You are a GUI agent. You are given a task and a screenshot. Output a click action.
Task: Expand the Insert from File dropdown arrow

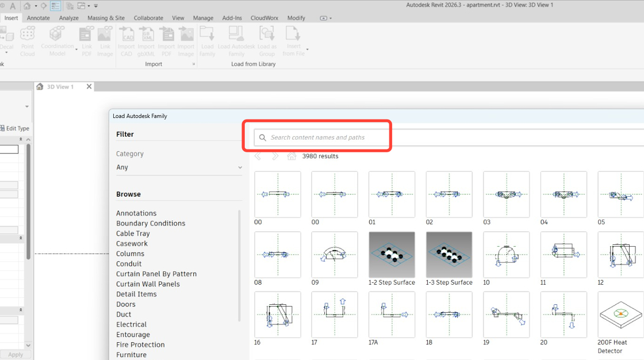pos(308,50)
